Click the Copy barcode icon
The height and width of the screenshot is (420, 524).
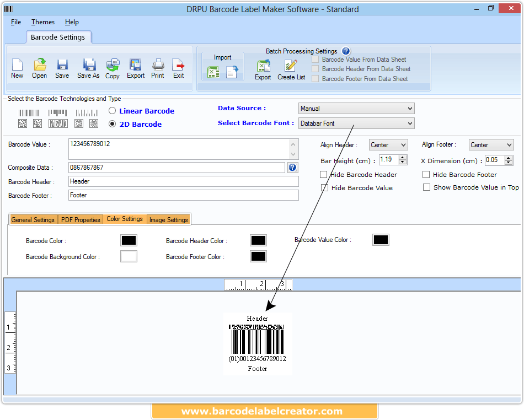point(113,65)
